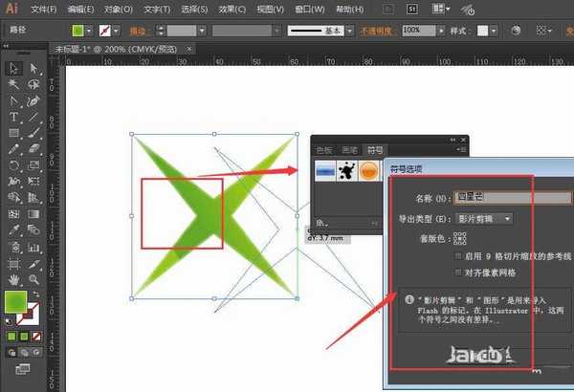This screenshot has width=574, height=392.
Task: Toggle the align to pixel grid checkbox
Action: [456, 272]
